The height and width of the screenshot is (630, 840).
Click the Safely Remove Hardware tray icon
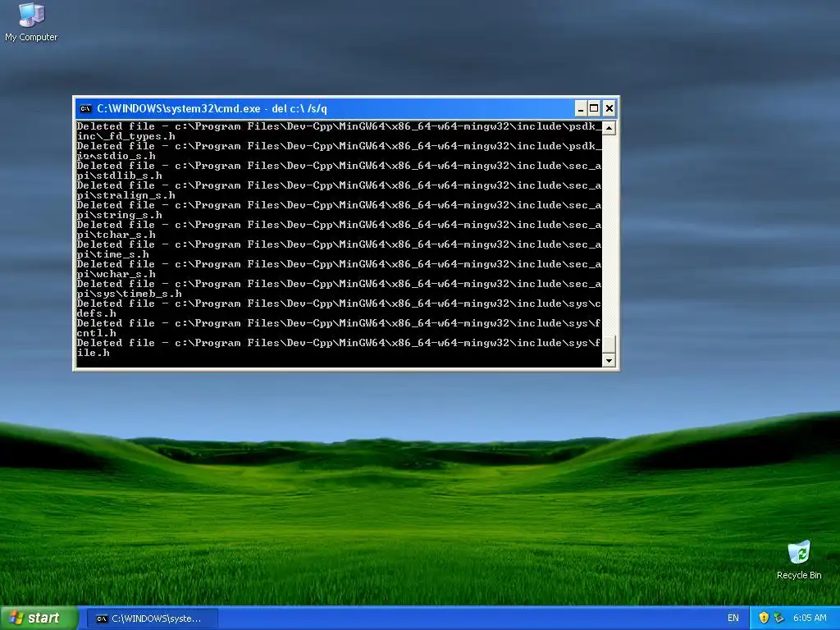click(778, 618)
